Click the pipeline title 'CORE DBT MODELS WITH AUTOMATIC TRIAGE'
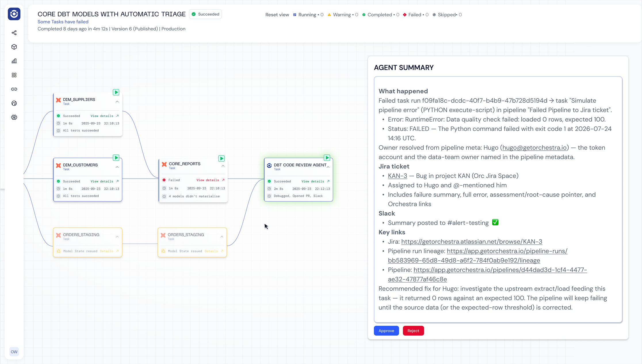The height and width of the screenshot is (364, 642). click(x=112, y=14)
